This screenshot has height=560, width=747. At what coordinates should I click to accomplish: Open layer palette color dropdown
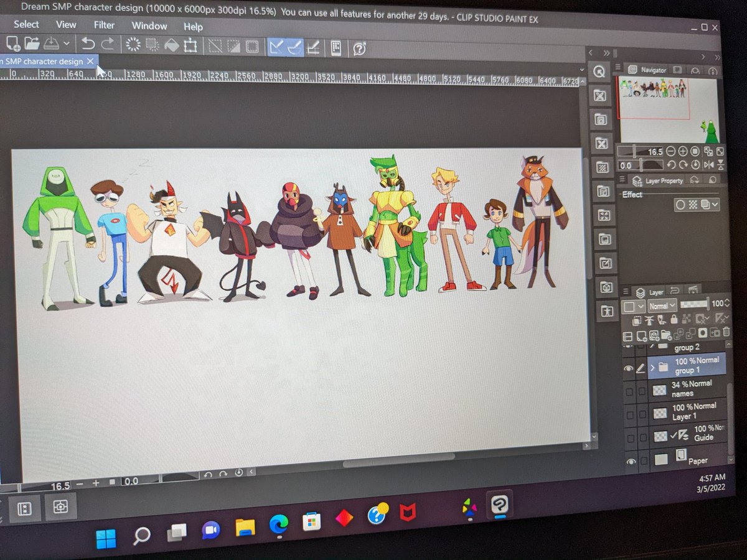tap(633, 306)
